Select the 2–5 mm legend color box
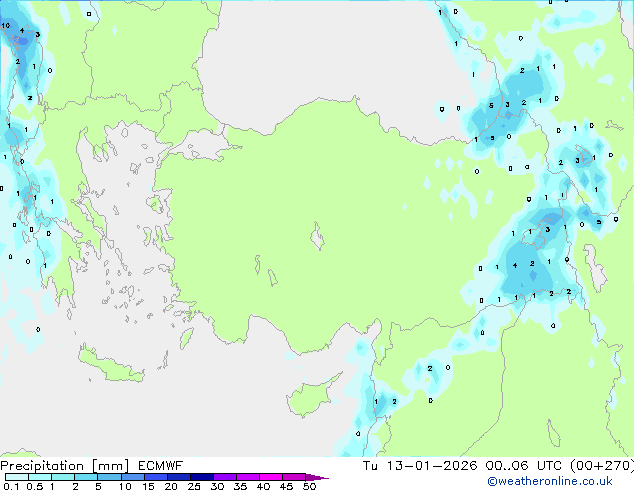Image resolution: width=634 pixels, height=490 pixels. point(86,477)
